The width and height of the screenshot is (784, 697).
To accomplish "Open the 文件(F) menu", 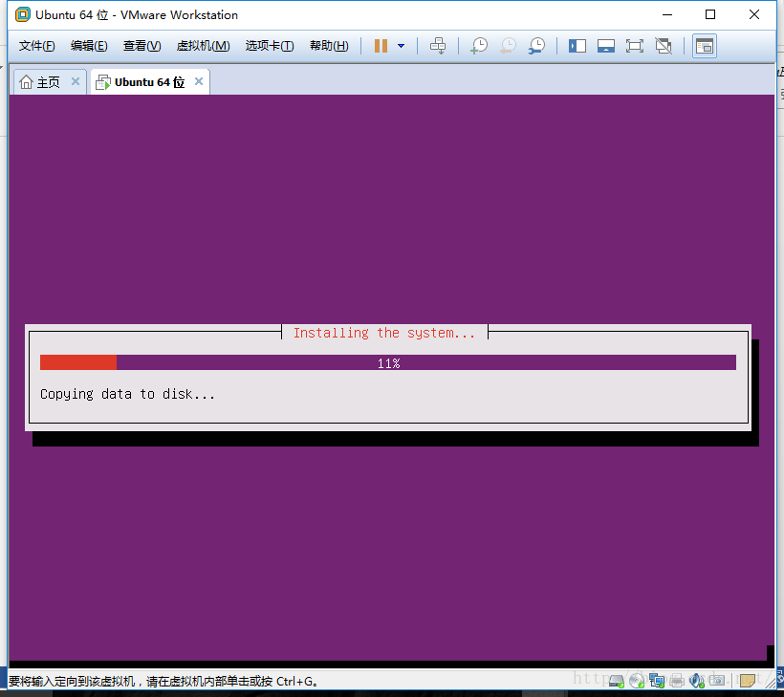I will click(36, 46).
